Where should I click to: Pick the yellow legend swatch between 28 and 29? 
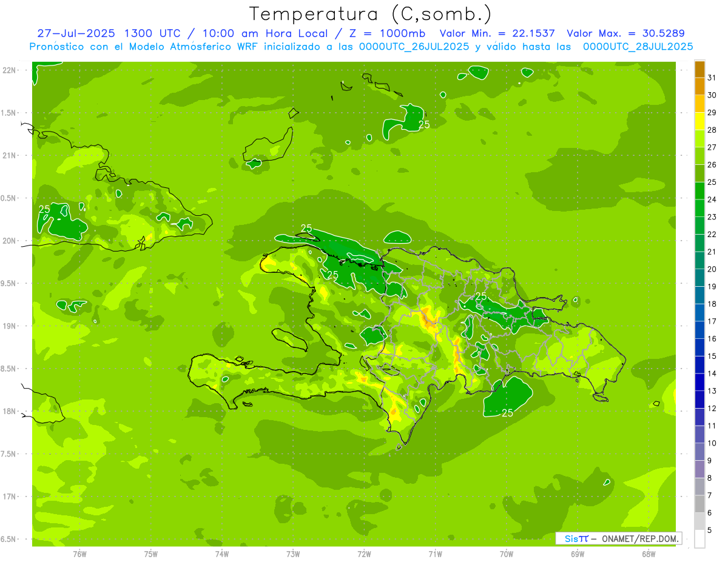tap(699, 122)
